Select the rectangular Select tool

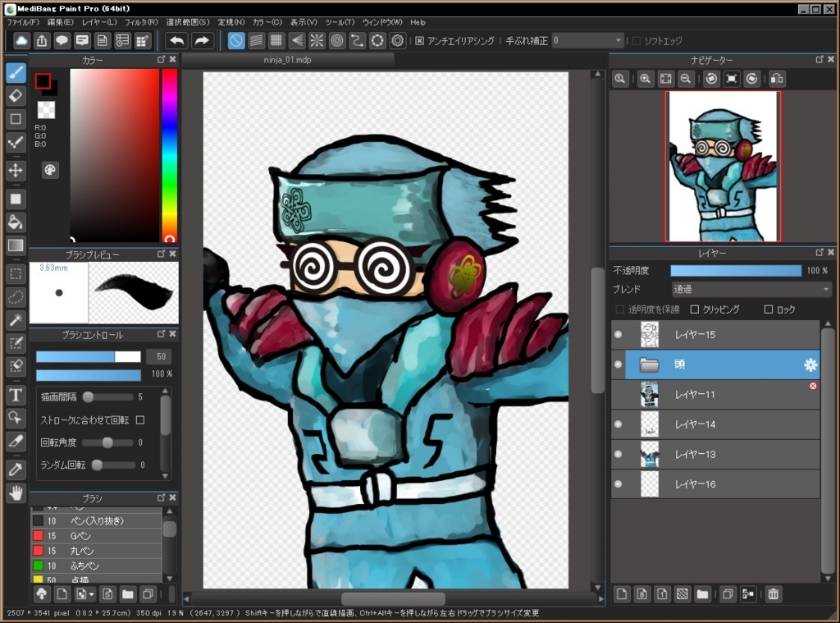click(16, 274)
